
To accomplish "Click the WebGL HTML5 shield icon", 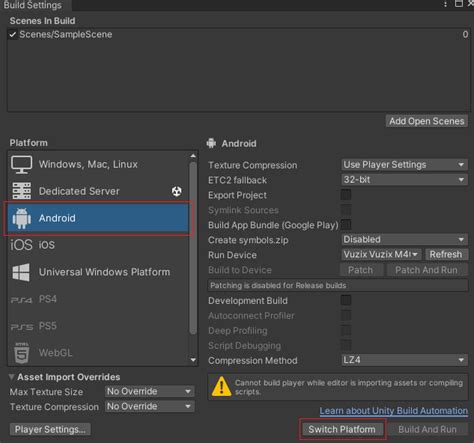I will (22, 353).
